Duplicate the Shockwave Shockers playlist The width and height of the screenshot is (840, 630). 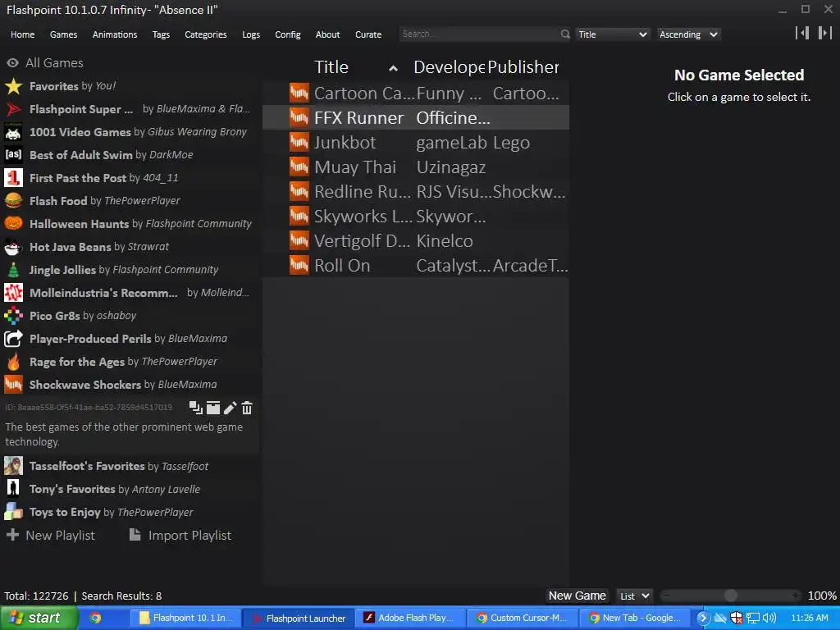[195, 408]
